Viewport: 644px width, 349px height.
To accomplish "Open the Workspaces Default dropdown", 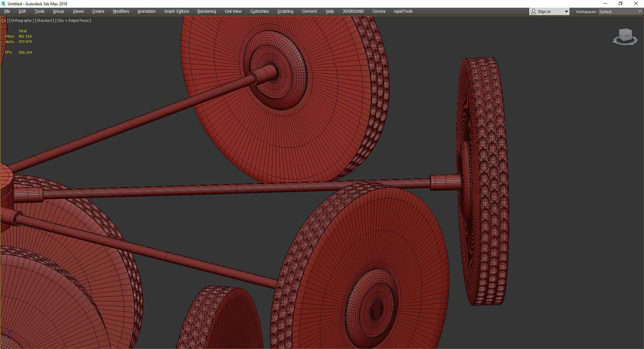I will coord(620,12).
